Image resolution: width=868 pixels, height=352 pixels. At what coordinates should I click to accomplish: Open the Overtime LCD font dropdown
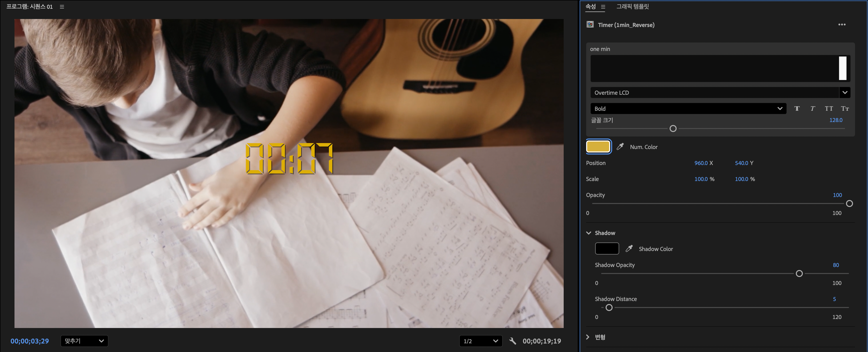tap(845, 93)
